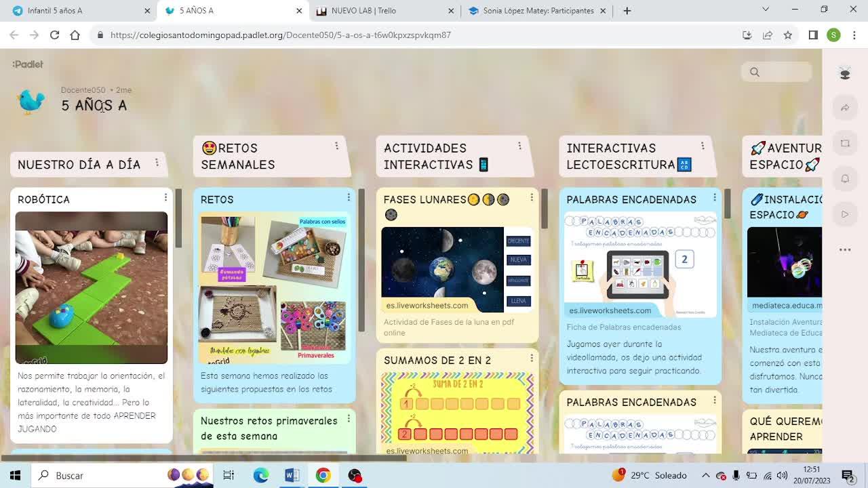
Task: Follow es.liveworksheets.com link under PALABRAS ENCADENADAS
Action: (x=610, y=310)
